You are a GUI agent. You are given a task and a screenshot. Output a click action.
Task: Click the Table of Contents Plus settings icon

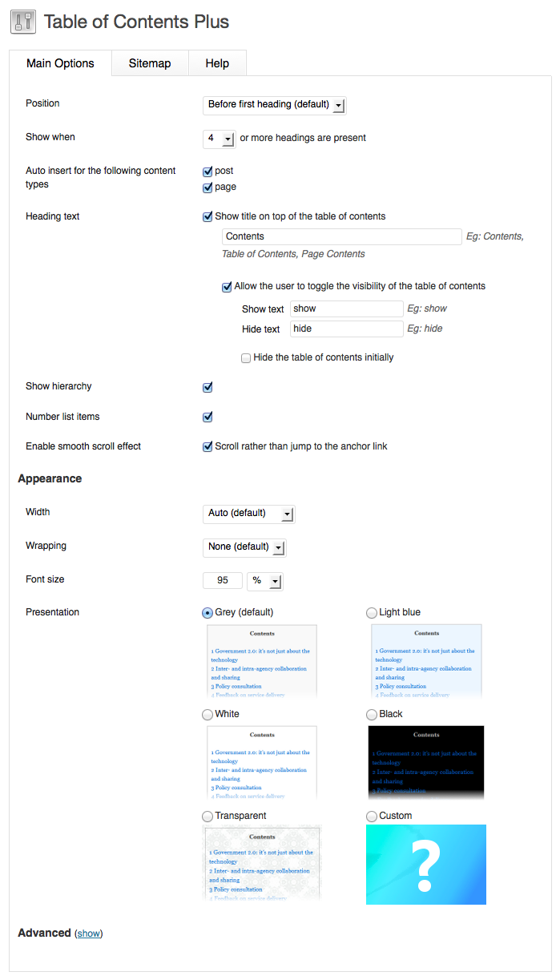[x=23, y=22]
